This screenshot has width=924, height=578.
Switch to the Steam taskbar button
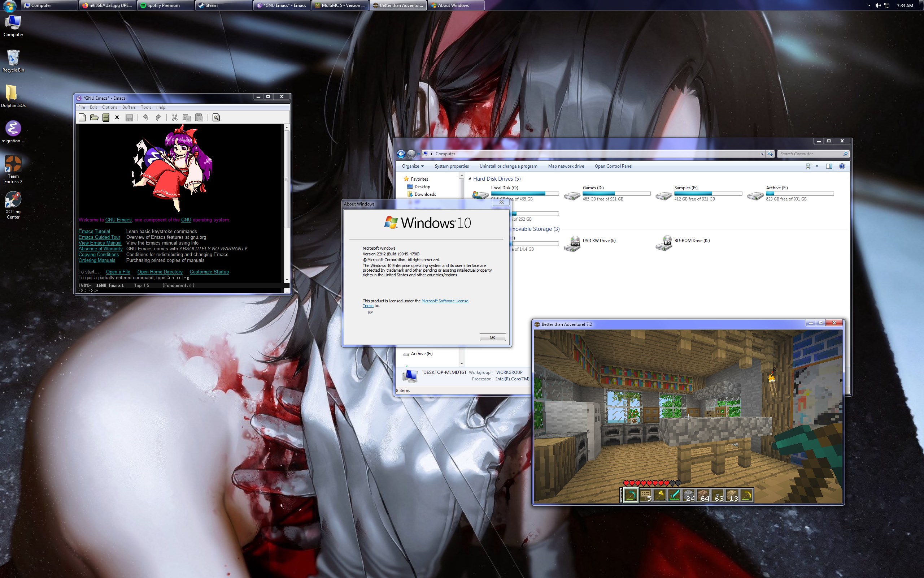pos(223,5)
